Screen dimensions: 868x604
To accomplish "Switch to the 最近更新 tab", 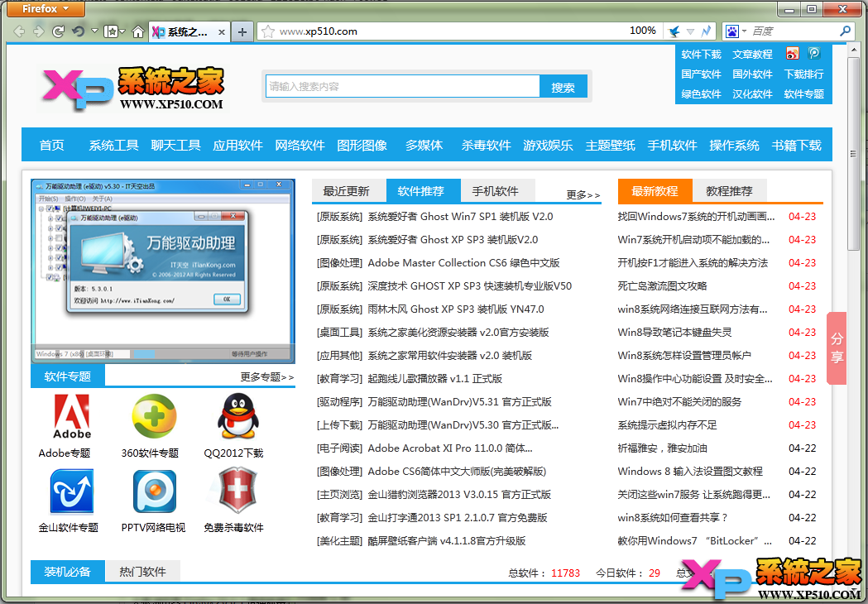I will 347,191.
